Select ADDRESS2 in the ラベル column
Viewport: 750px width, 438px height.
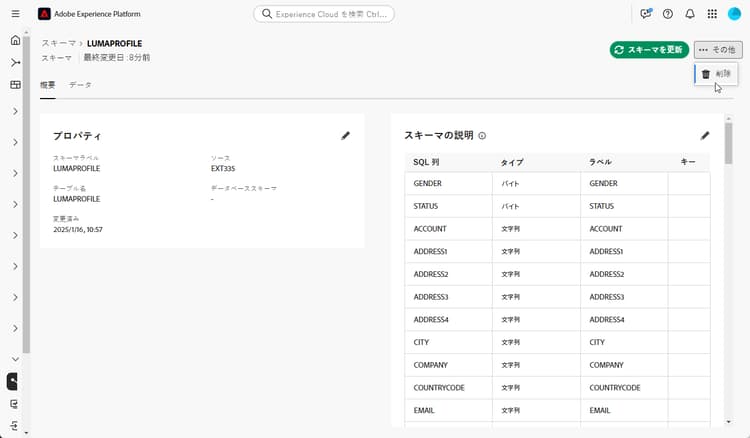point(607,274)
